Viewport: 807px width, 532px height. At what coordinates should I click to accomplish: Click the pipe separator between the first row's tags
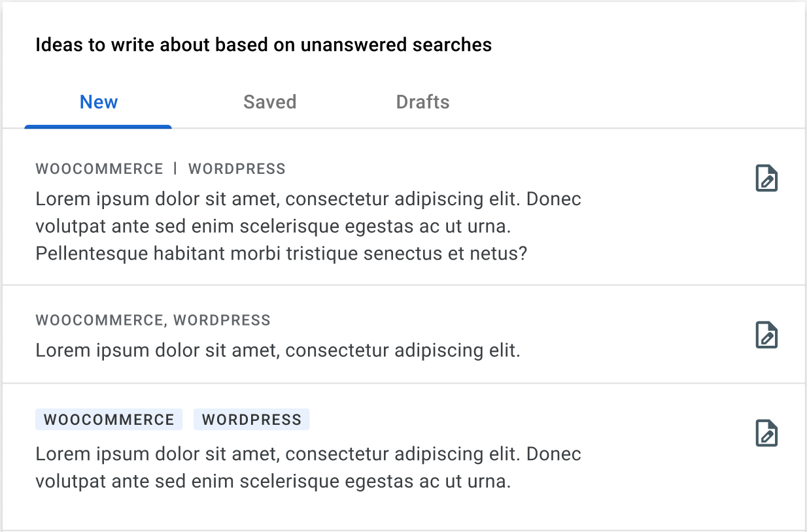point(175,169)
